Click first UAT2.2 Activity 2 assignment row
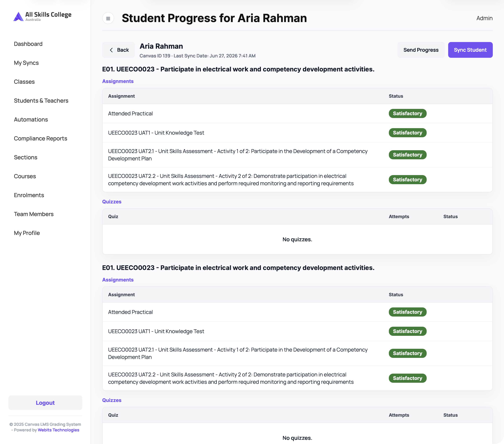504x444 pixels. click(x=297, y=180)
